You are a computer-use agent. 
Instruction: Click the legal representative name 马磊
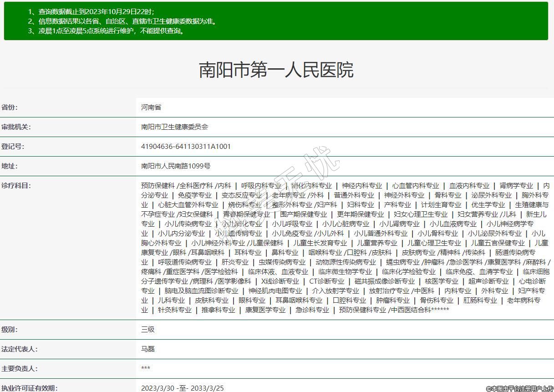tap(148, 349)
